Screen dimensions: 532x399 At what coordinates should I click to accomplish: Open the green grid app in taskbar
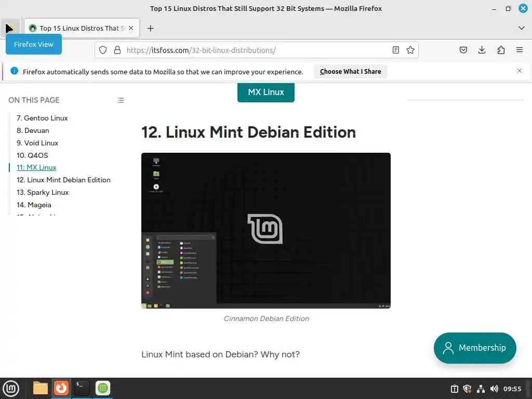coord(103,388)
